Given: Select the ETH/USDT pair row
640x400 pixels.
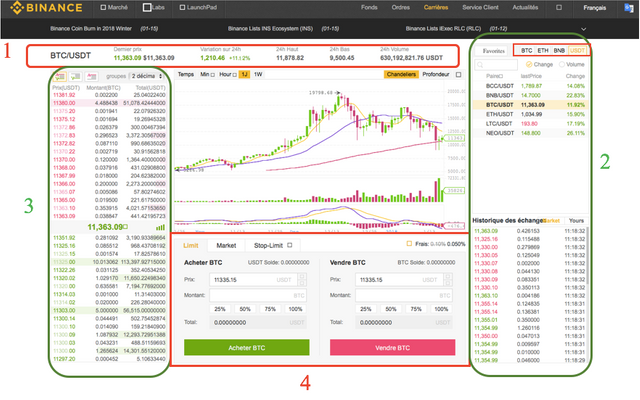Looking at the screenshot, I should coord(531,114).
